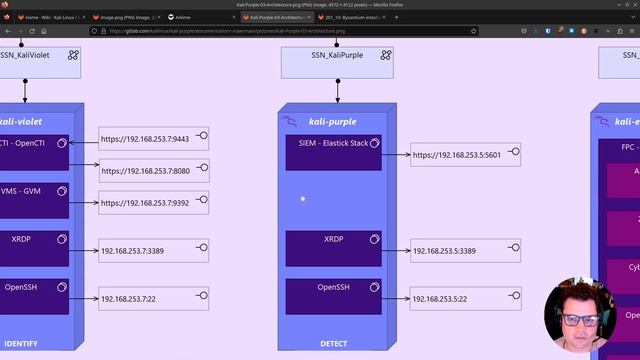Click the IDENTIFY label under kali-violet
The width and height of the screenshot is (640, 360).
click(21, 344)
